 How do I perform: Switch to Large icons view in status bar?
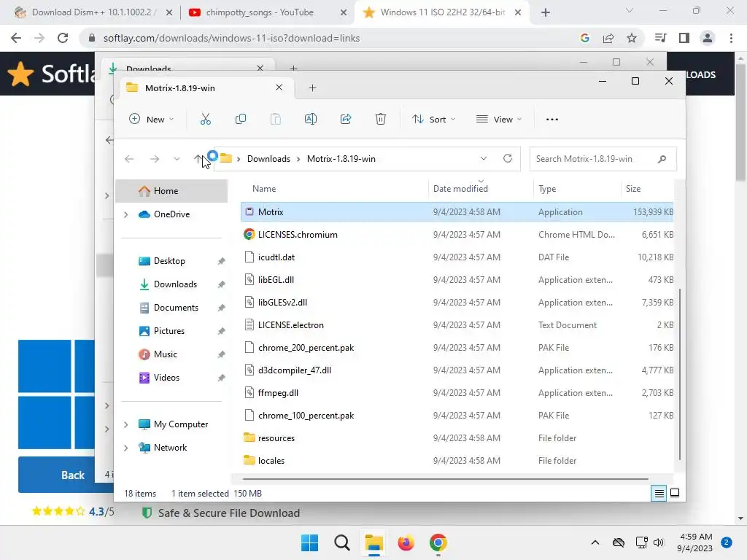675,493
